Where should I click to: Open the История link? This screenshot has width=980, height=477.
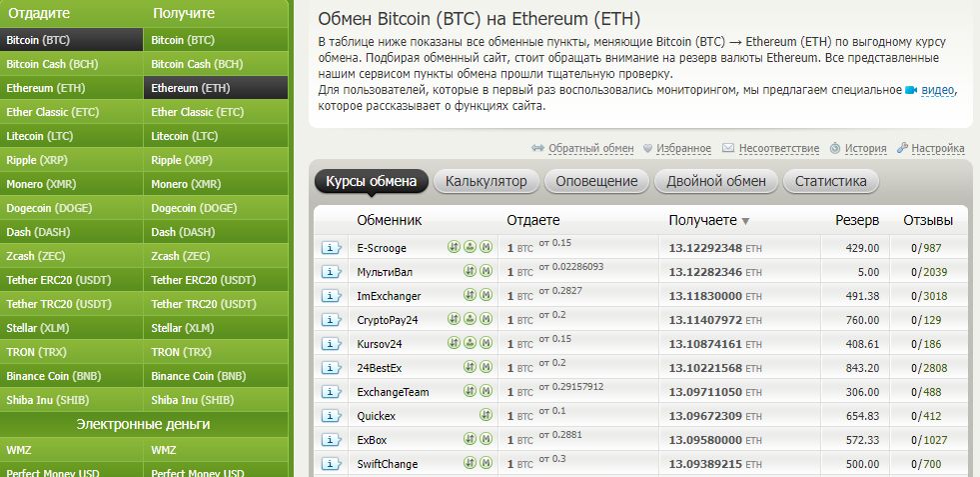click(866, 148)
